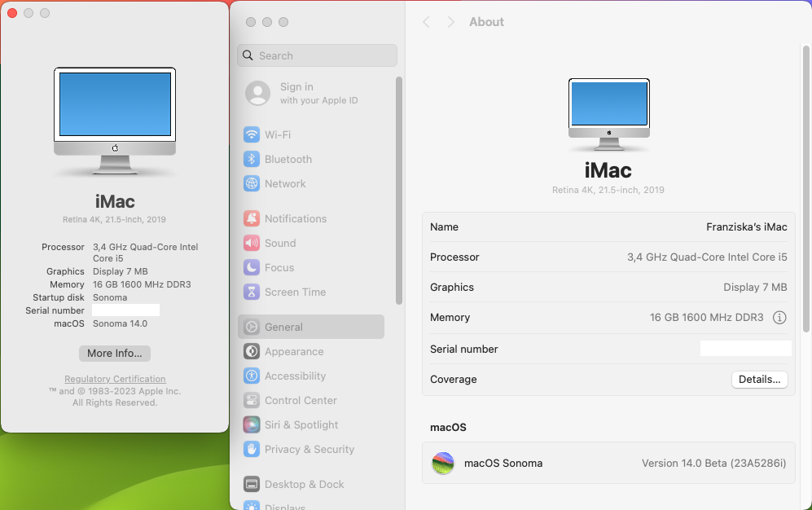
Task: Select the Accessibility sidebar label
Action: click(295, 376)
